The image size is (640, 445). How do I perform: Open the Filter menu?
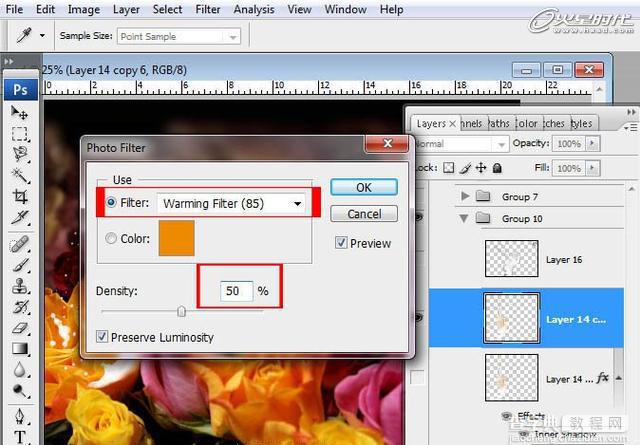[207, 9]
